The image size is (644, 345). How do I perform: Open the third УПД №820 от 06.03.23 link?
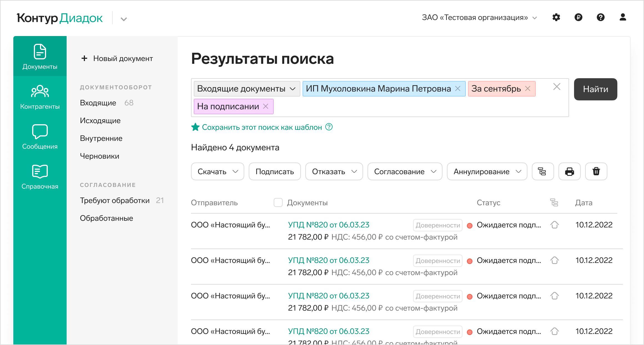tap(329, 296)
